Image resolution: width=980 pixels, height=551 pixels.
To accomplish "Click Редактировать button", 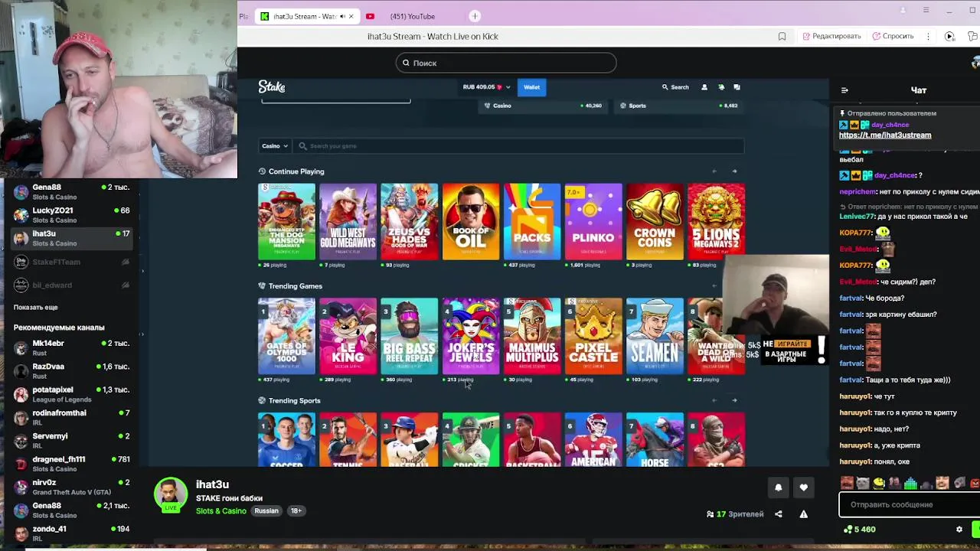I will 831,36.
